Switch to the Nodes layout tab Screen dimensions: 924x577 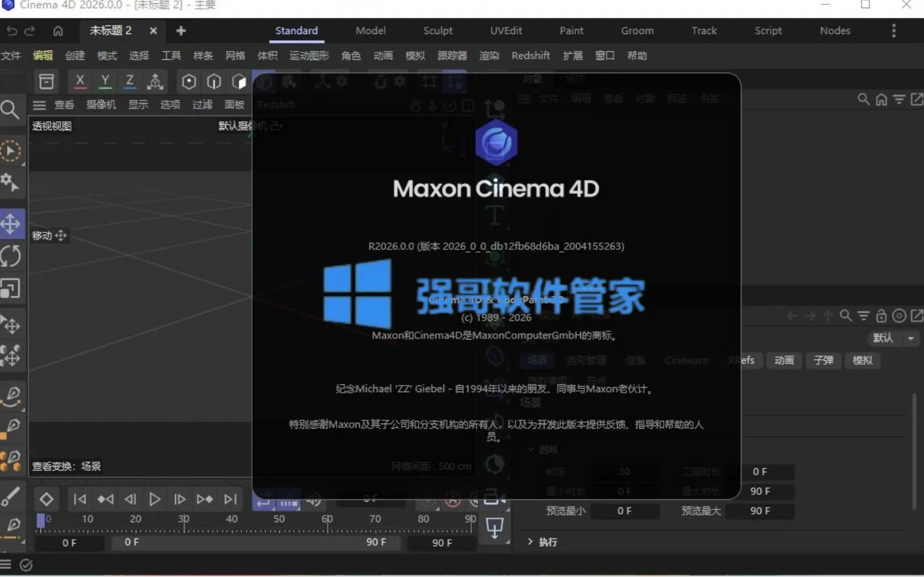tap(835, 30)
